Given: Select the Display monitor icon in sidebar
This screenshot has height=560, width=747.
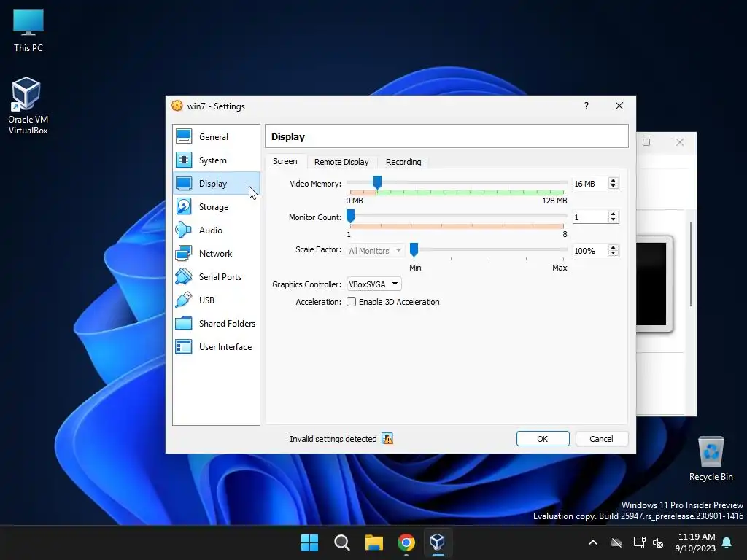Looking at the screenshot, I should [x=183, y=183].
